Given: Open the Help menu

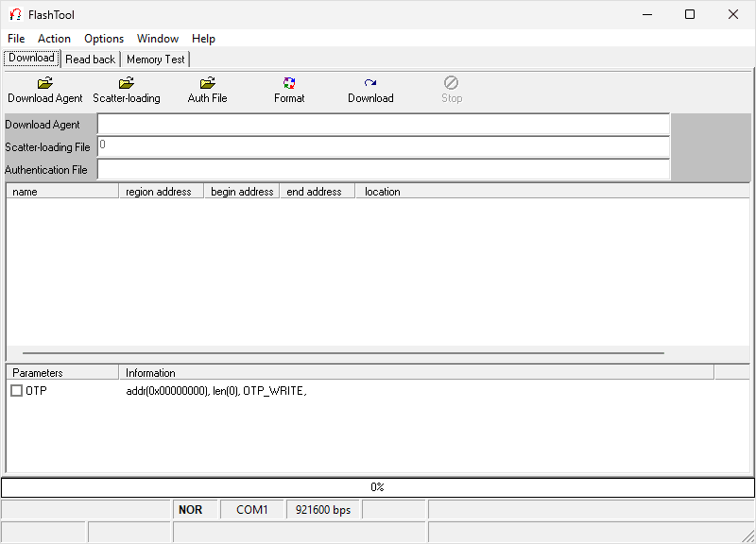Looking at the screenshot, I should click(203, 39).
